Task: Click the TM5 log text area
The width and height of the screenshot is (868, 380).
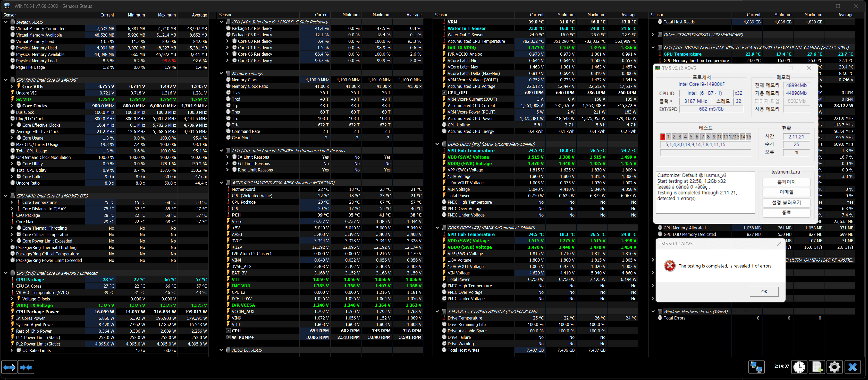Action: pyautogui.click(x=705, y=193)
